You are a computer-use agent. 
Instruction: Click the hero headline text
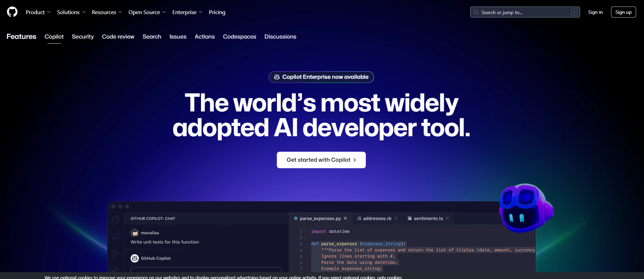(321, 115)
